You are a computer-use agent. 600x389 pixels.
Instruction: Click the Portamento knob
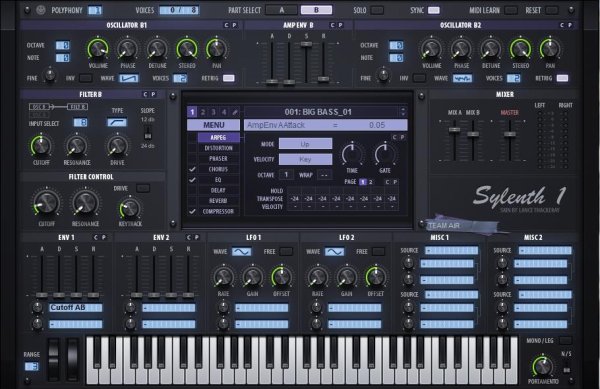click(x=543, y=366)
